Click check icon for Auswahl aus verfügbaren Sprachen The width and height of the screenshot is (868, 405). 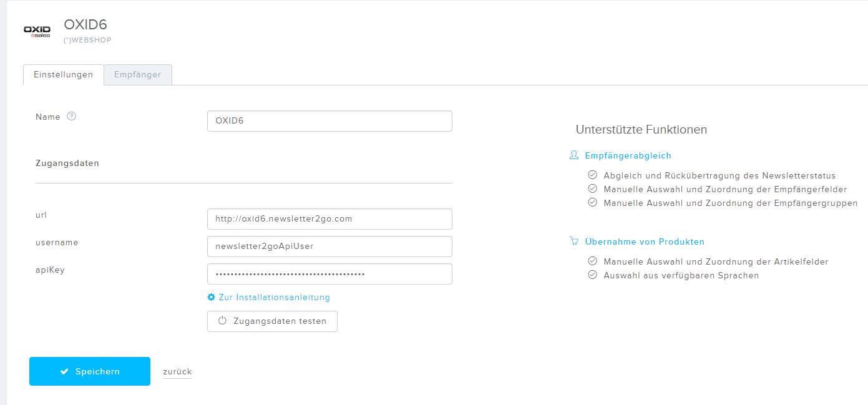point(593,275)
